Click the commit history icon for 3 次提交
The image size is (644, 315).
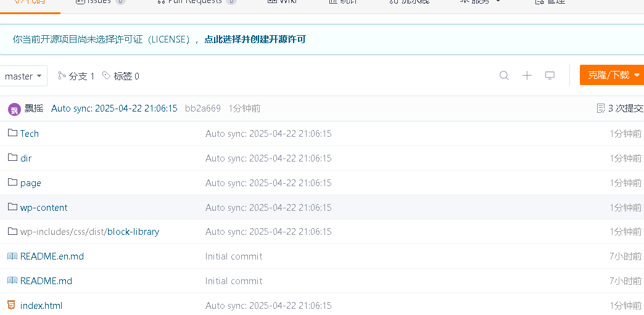tap(601, 108)
